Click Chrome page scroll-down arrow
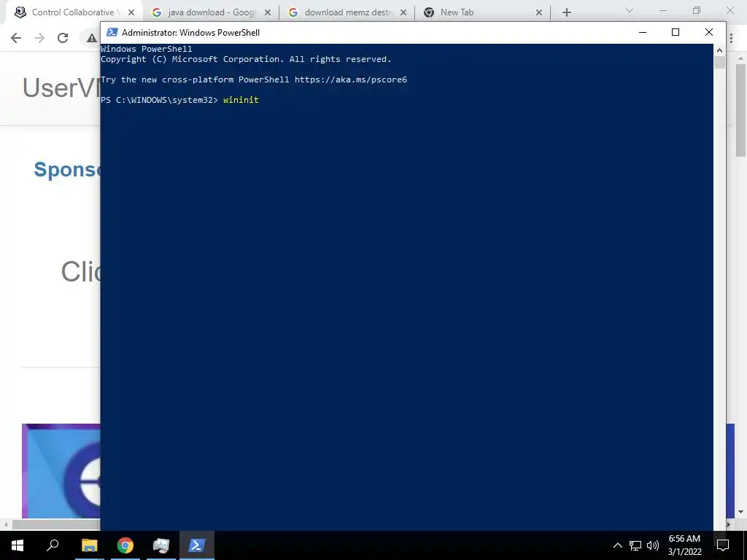The height and width of the screenshot is (560, 747). (x=740, y=512)
